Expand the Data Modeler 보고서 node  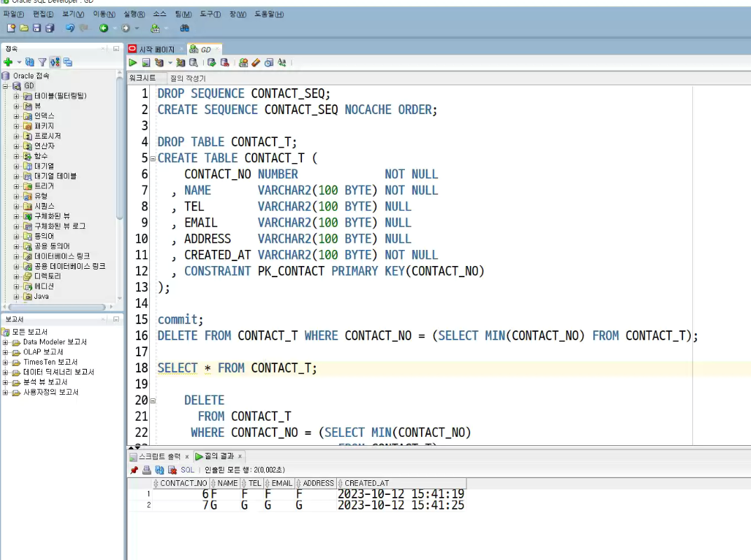click(x=6, y=342)
